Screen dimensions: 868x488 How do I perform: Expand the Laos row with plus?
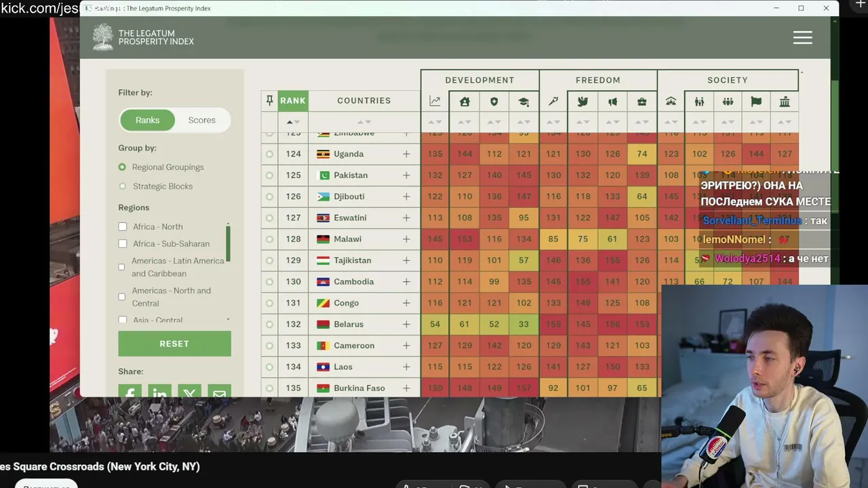pyautogui.click(x=406, y=367)
